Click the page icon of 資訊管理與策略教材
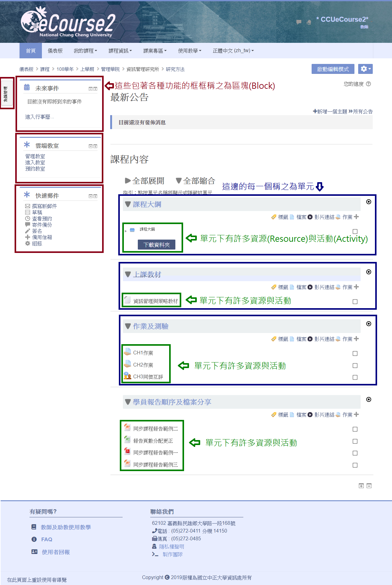This screenshot has height=585, width=392. tap(127, 300)
